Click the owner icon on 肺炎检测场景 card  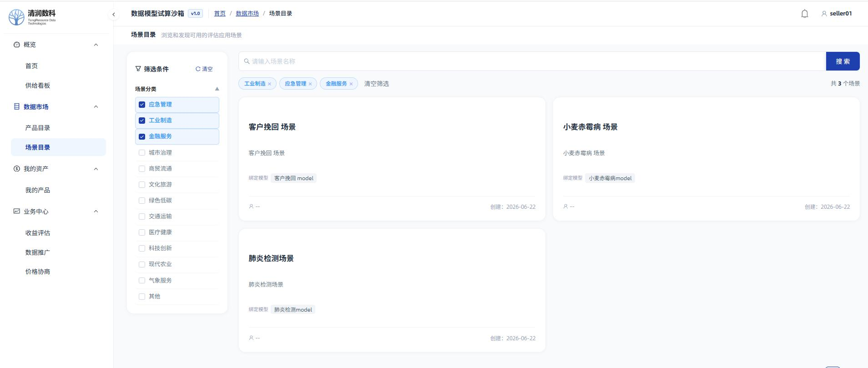pos(251,338)
